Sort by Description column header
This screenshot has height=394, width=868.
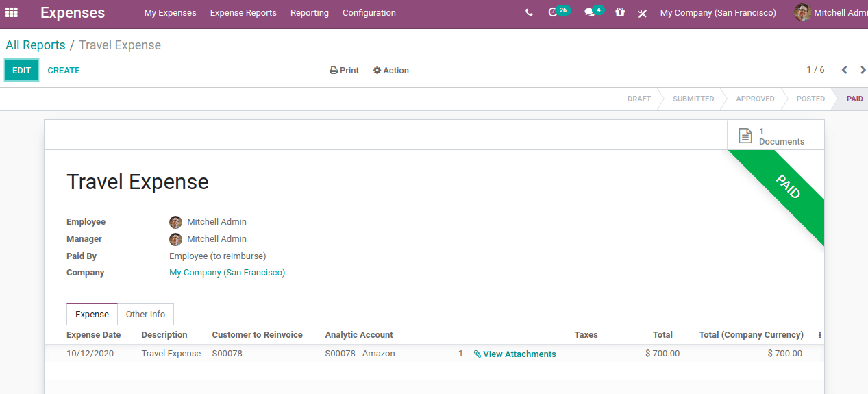click(164, 335)
